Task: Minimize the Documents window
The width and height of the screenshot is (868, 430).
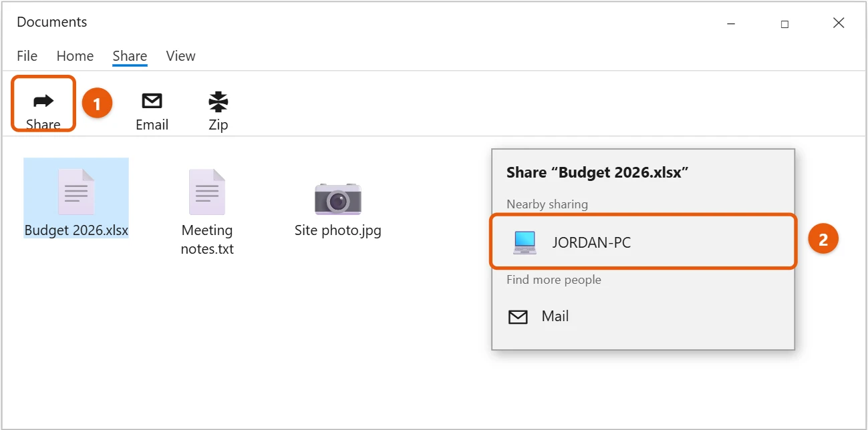Action: [x=731, y=23]
